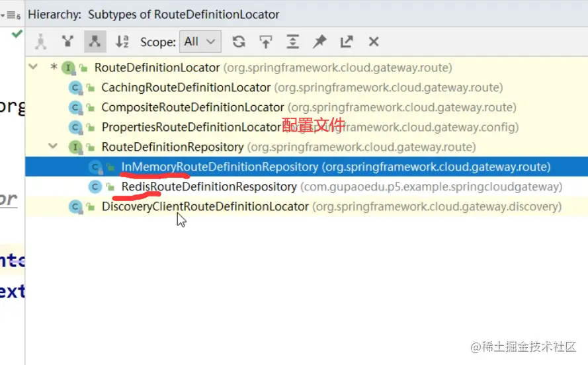This screenshot has height=365, width=588.
Task: Click the interface icon of RouteDefinitionLocator
Action: (x=68, y=68)
